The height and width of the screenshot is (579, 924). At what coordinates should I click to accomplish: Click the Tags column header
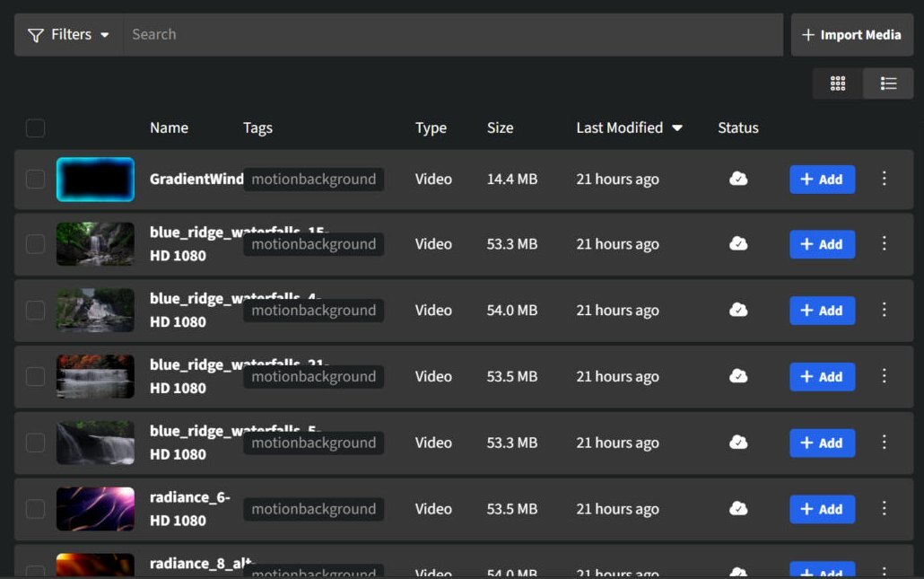[257, 128]
